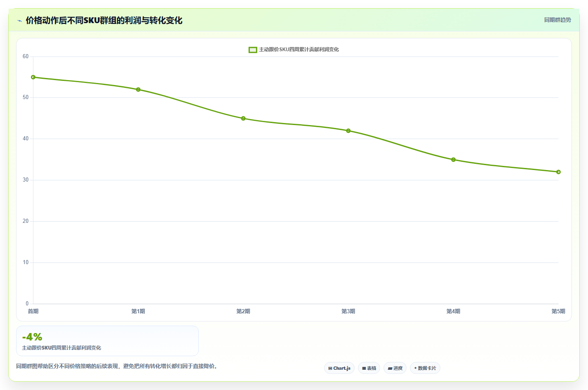Select the 第4期 data point on the line

point(453,160)
